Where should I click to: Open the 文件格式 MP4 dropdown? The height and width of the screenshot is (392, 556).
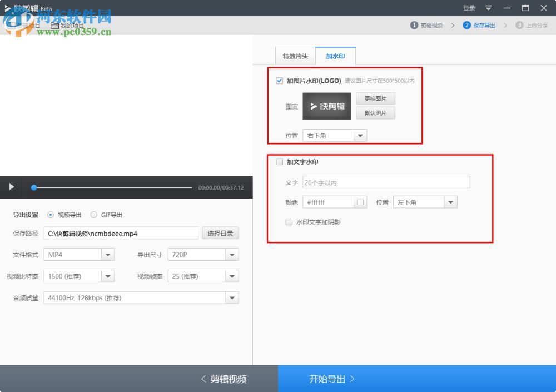[x=79, y=255]
